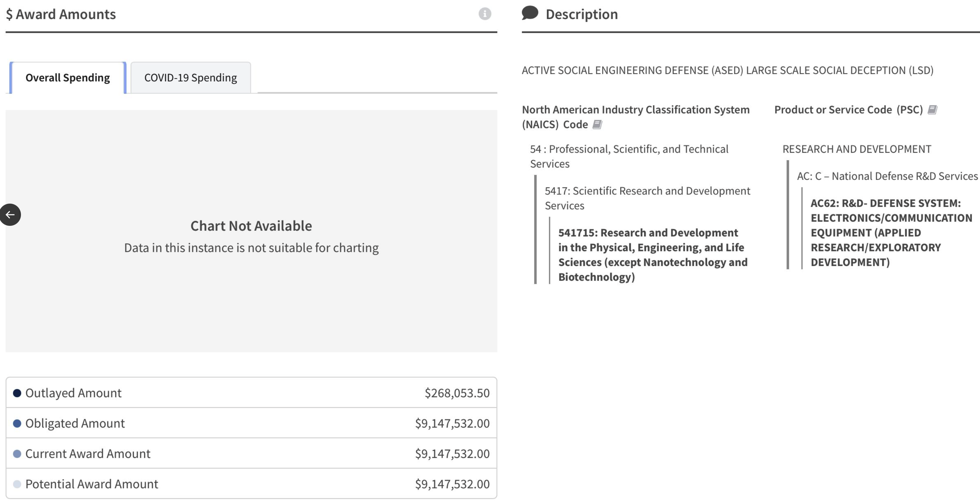
Task: Click the Current Award Amount color dot
Action: (17, 454)
